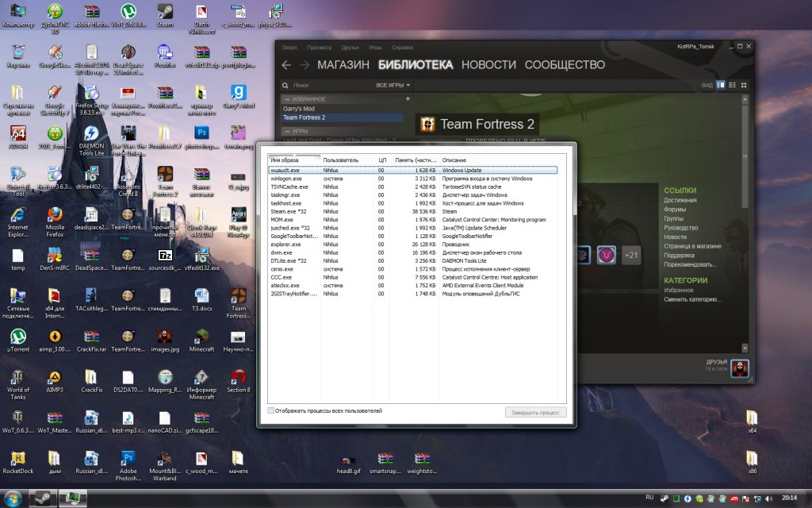Open the Assassins Creed II shortcut

(x=128, y=182)
